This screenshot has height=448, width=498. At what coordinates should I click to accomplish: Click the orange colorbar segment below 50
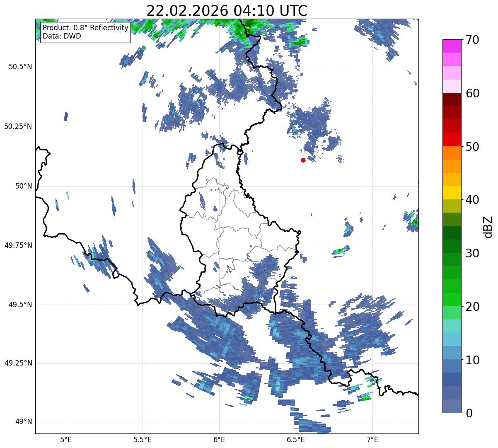(x=452, y=153)
